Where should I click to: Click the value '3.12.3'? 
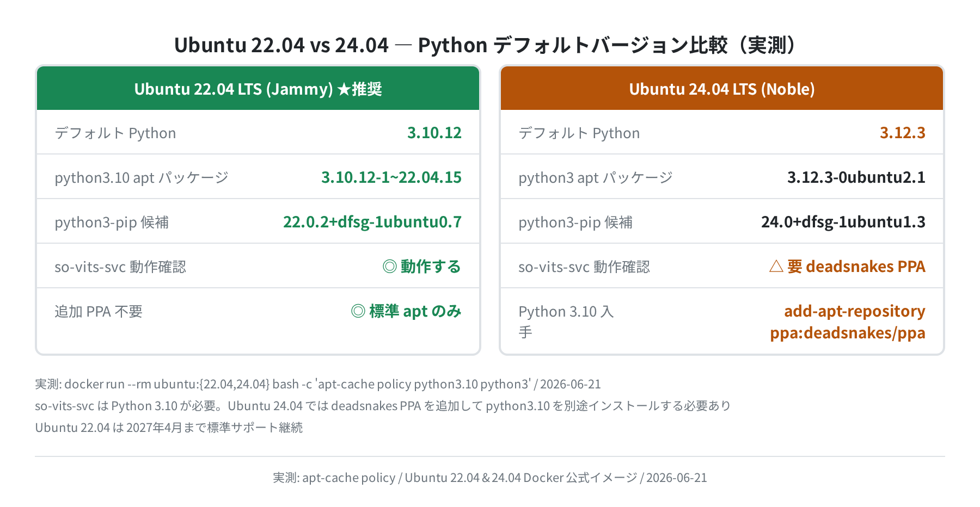click(903, 133)
